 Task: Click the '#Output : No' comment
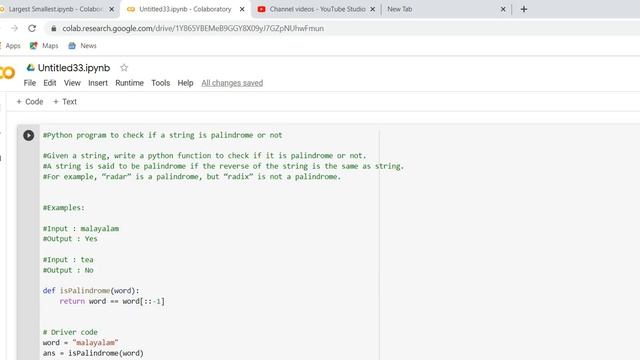click(x=68, y=270)
